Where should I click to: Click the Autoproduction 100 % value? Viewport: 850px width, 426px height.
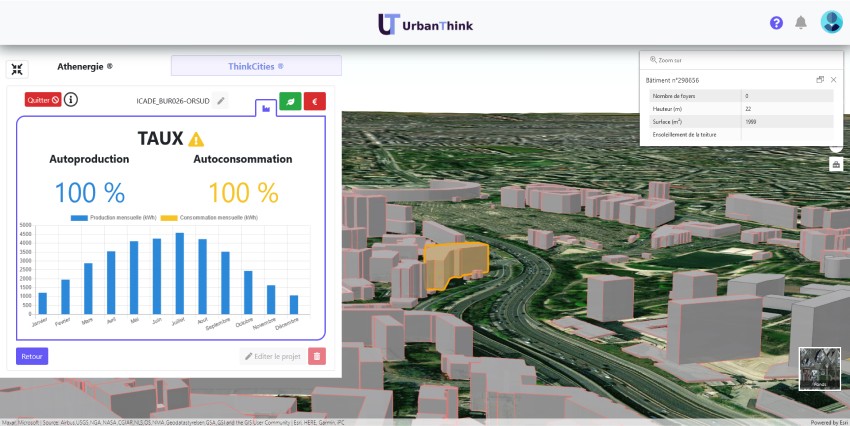coord(89,193)
